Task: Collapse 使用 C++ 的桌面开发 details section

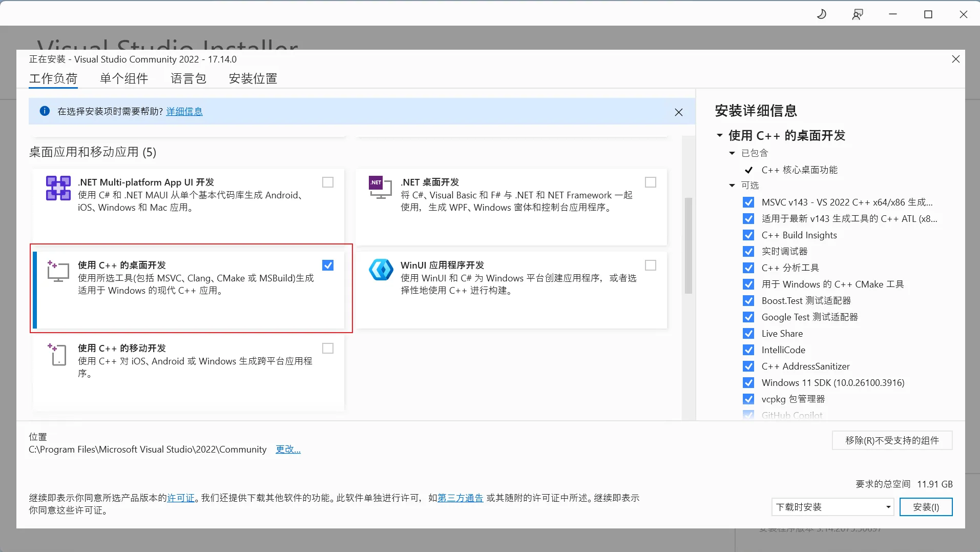Action: pos(720,136)
